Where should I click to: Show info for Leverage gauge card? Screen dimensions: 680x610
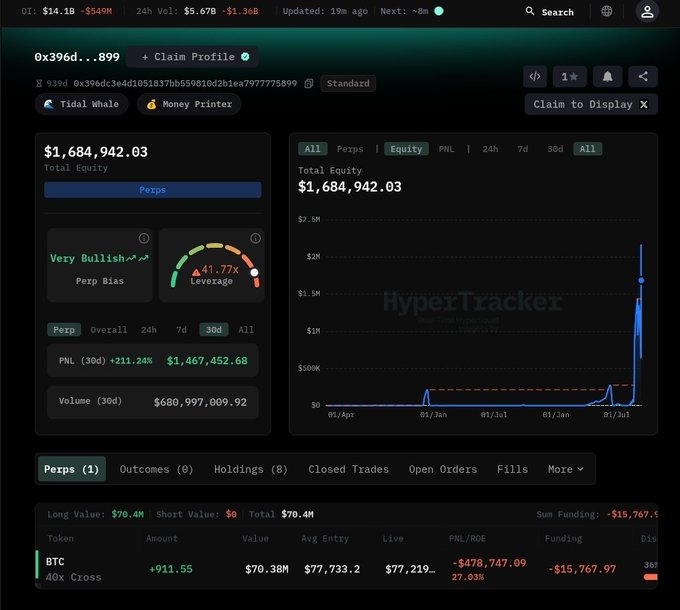pyautogui.click(x=255, y=238)
